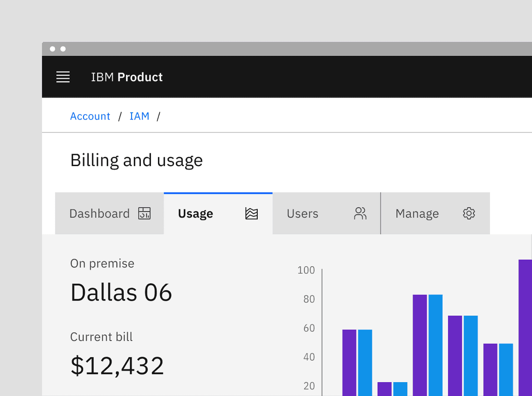Image resolution: width=532 pixels, height=396 pixels.
Task: Switch to the Dashboard tab label
Action: pyautogui.click(x=99, y=214)
